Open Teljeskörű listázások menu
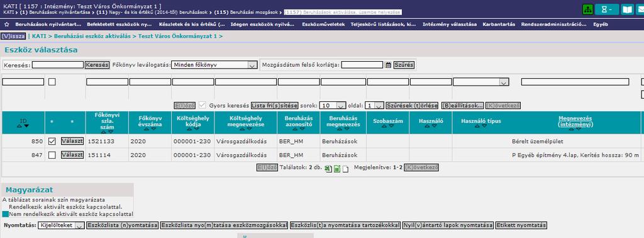 [x=383, y=25]
